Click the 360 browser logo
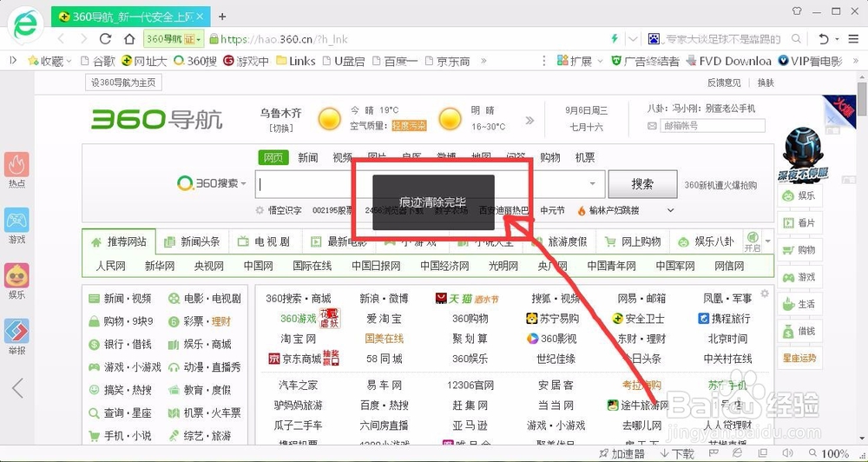This screenshot has height=462, width=868. pos(25,24)
